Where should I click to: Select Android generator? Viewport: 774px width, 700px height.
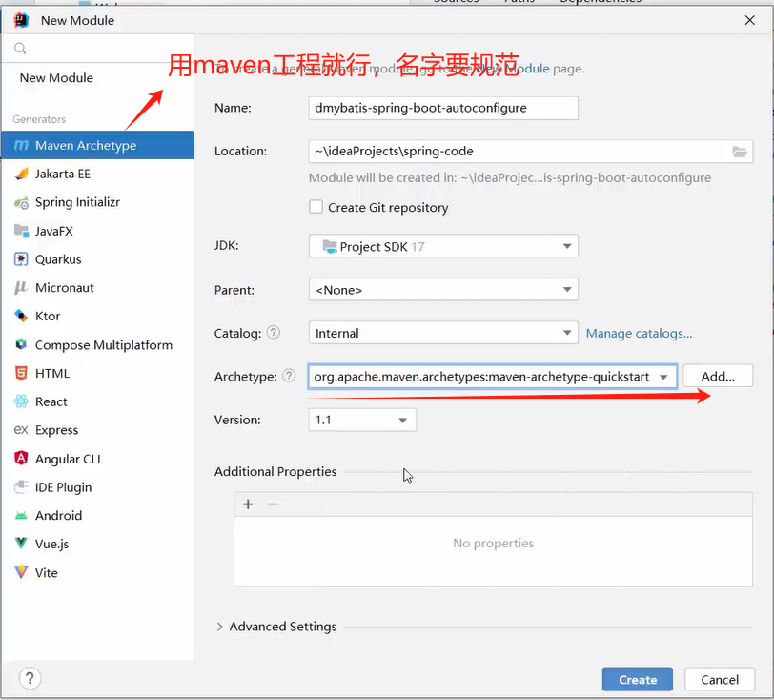pyautogui.click(x=97, y=516)
